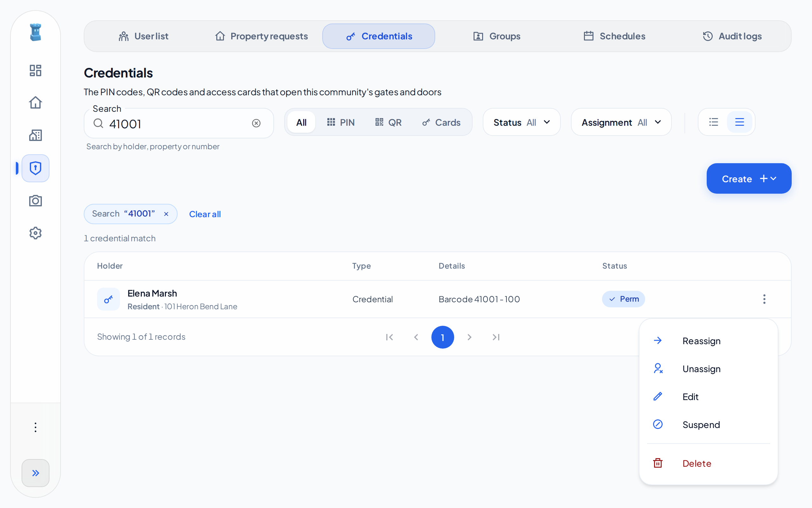Go to the User list tab
Screen dimensions: 812x508
pos(143,36)
